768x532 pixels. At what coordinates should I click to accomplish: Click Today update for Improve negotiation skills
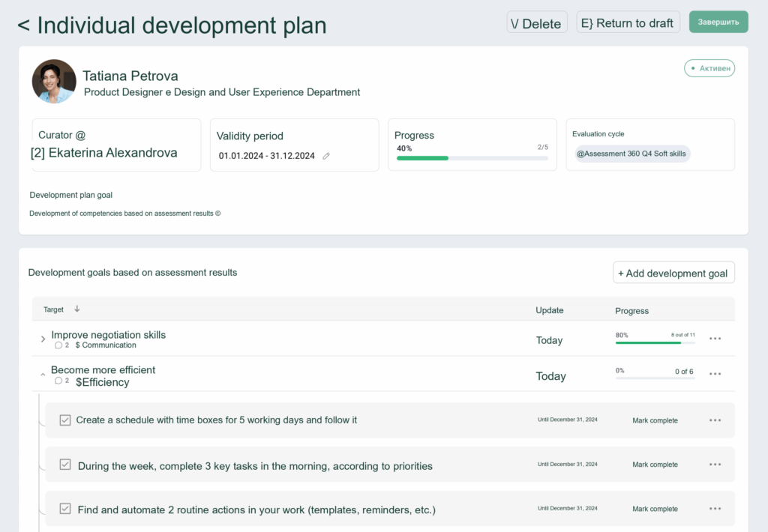pos(549,340)
